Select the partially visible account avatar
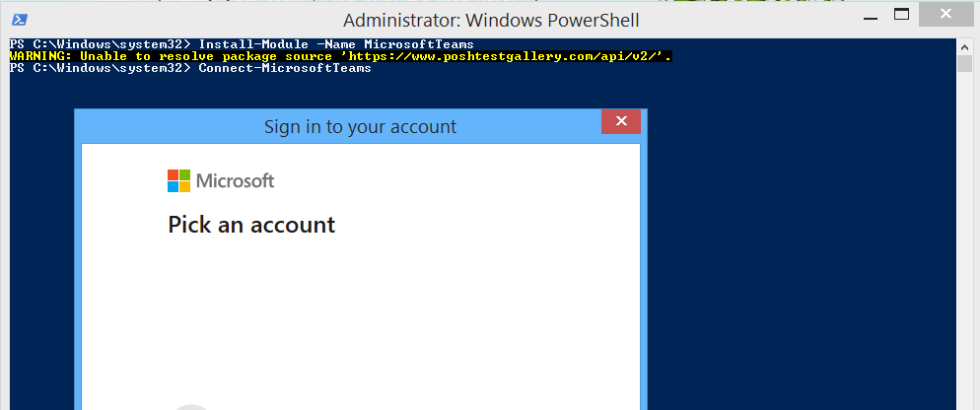980x410 pixels. pos(191,407)
